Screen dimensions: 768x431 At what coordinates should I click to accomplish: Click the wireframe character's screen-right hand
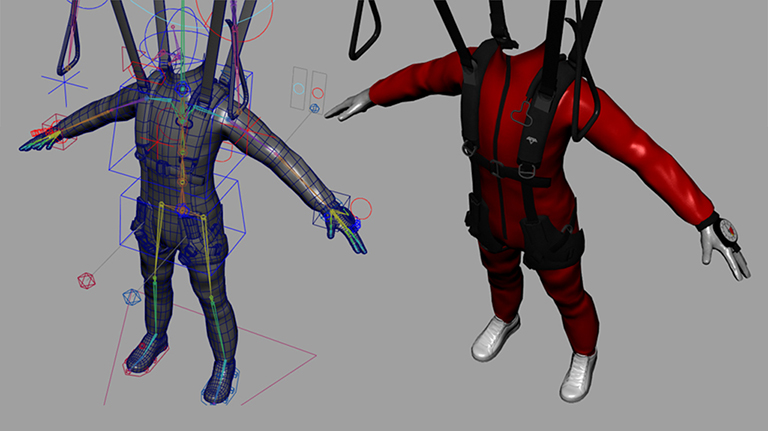pos(343,229)
